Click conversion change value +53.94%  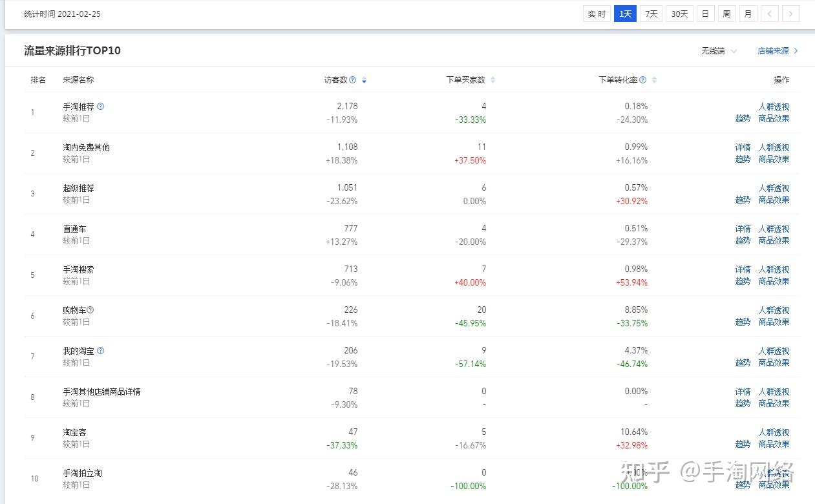(630, 282)
